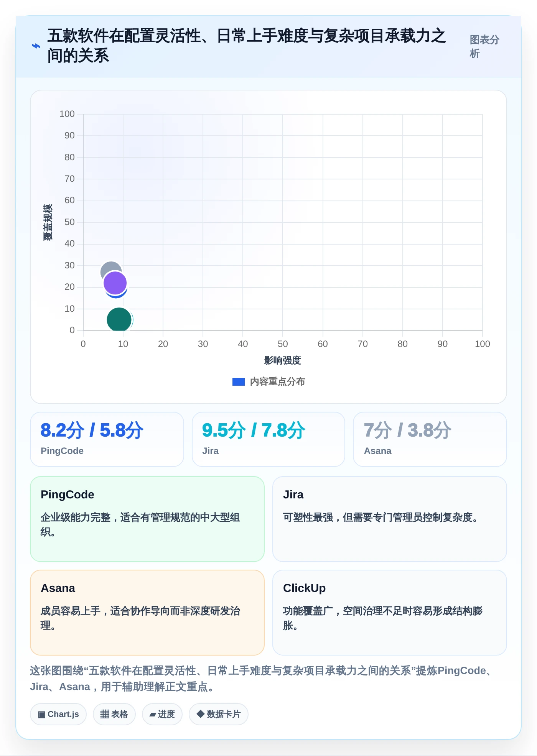The image size is (537, 756).
Task: Click the 成员容易上手 description text
Action: point(140,618)
